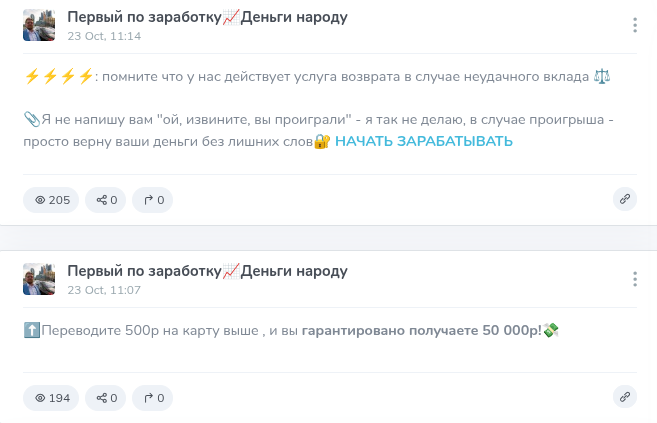This screenshot has height=423, width=657.
Task: Open the channel avatar on the 11:07 post
Action: [39, 279]
